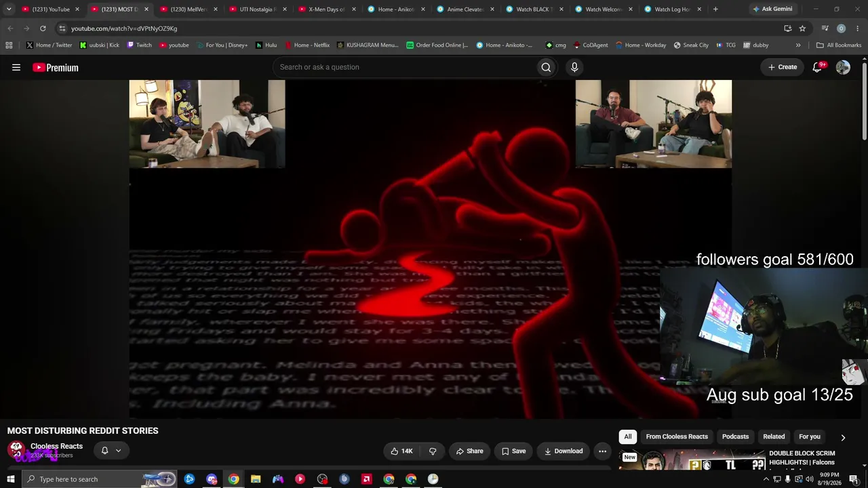The width and height of the screenshot is (868, 488).
Task: Open File Explorer from the taskbar
Action: tap(256, 479)
